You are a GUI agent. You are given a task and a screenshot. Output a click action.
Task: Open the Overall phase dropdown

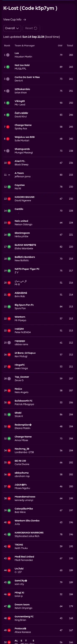(x=12, y=28)
